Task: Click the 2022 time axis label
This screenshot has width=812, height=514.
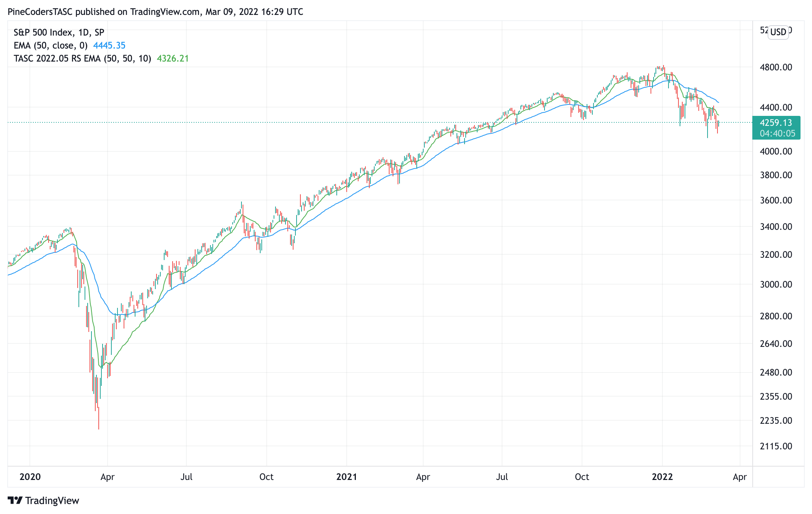Action: click(662, 477)
